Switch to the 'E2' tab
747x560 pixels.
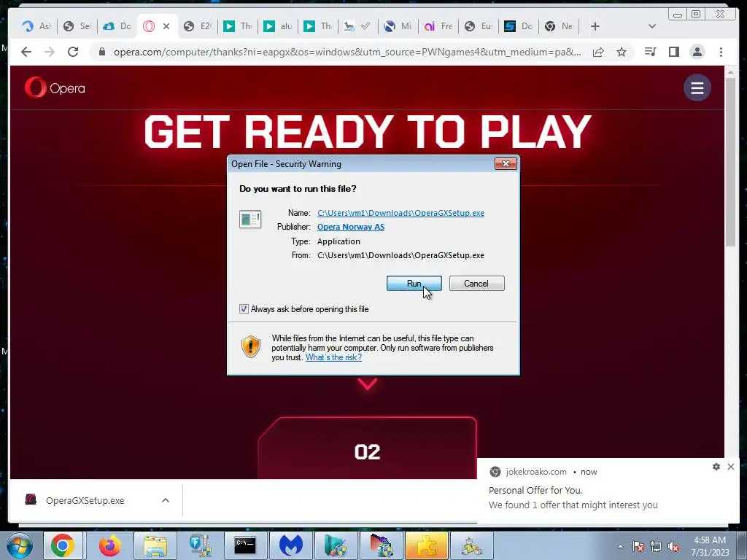[x=197, y=26]
